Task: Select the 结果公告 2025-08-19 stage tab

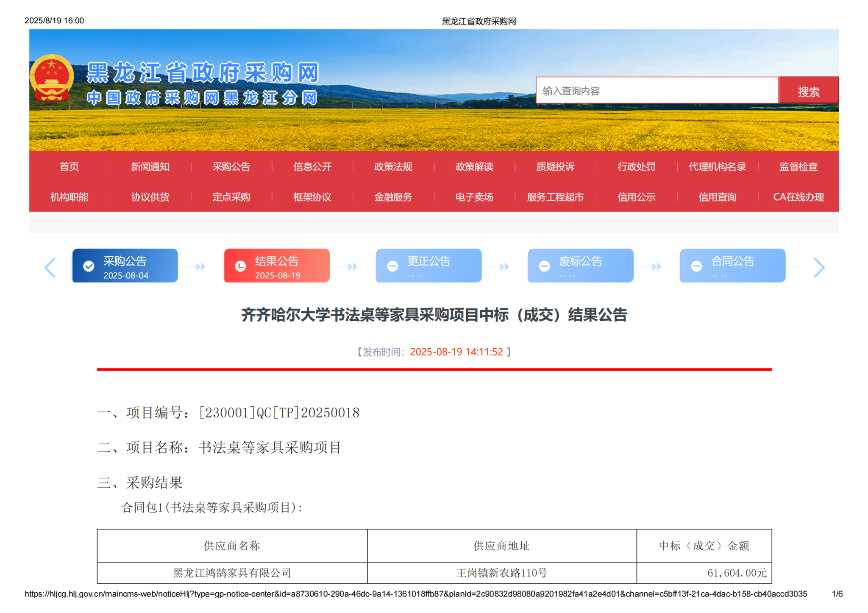Action: (277, 266)
